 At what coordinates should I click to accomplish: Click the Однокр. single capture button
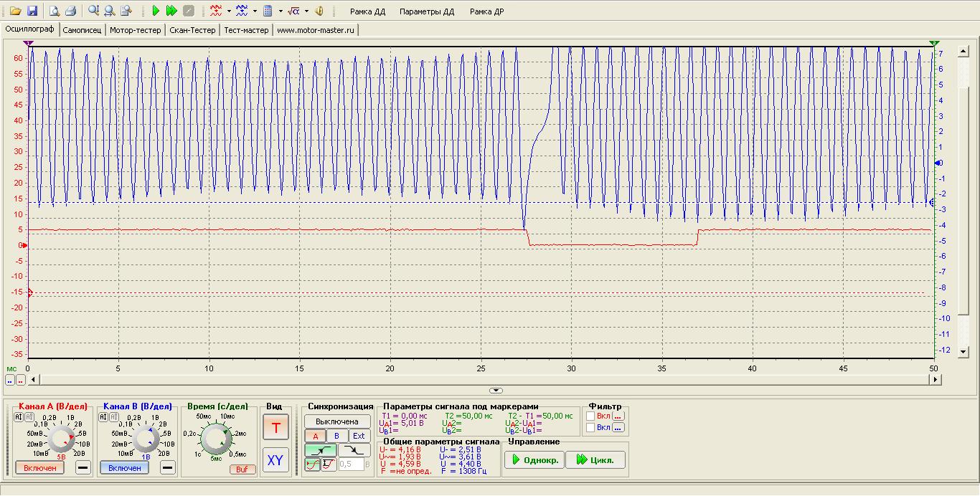point(534,460)
